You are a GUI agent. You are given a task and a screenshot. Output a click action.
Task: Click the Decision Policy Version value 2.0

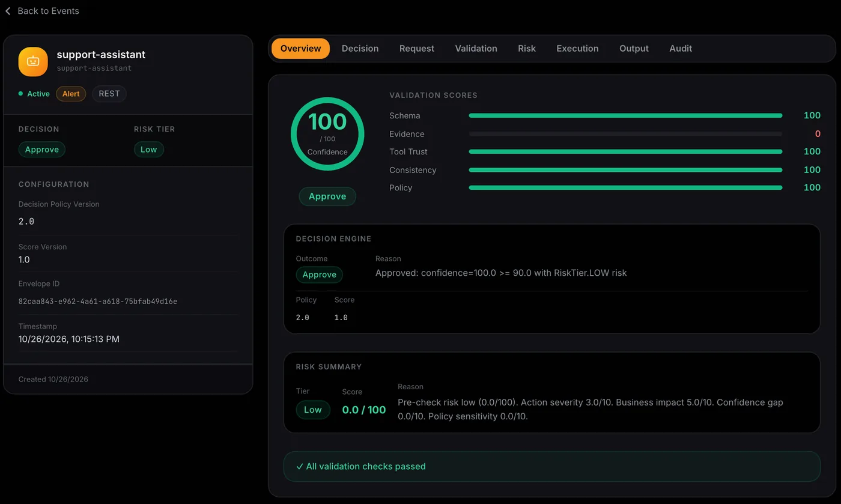click(26, 222)
